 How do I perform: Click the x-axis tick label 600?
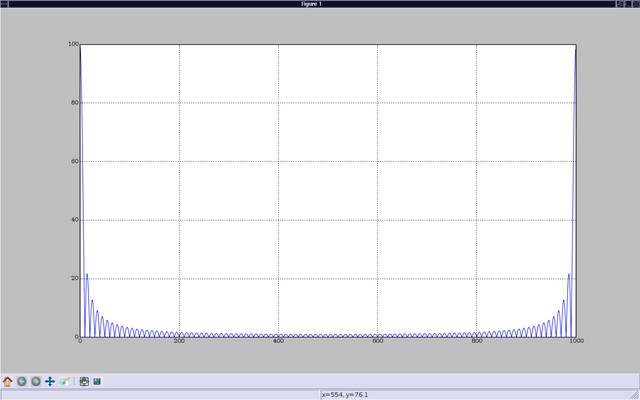[378, 341]
